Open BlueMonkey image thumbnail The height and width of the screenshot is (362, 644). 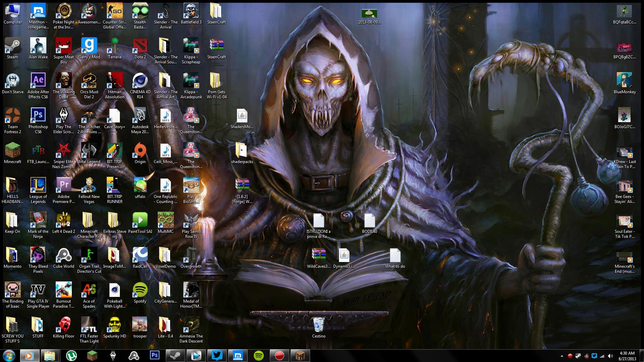click(625, 84)
